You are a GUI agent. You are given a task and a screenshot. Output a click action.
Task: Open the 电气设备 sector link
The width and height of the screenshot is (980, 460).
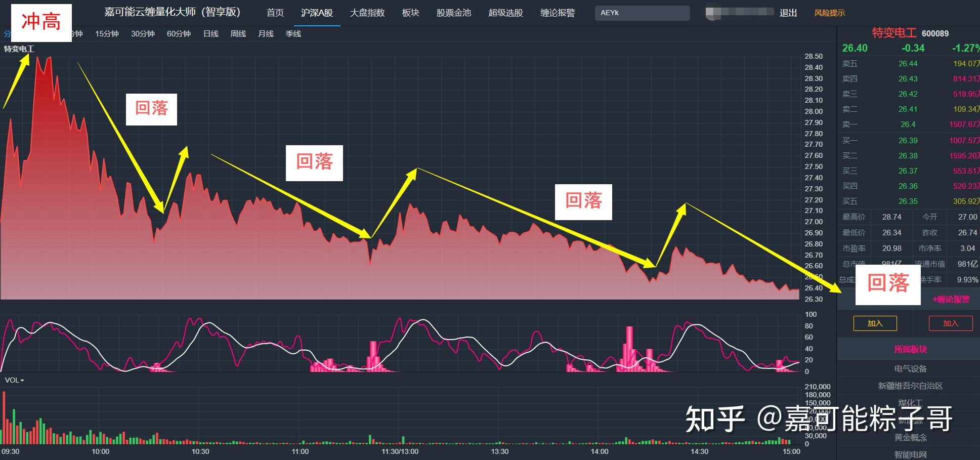pyautogui.click(x=910, y=368)
